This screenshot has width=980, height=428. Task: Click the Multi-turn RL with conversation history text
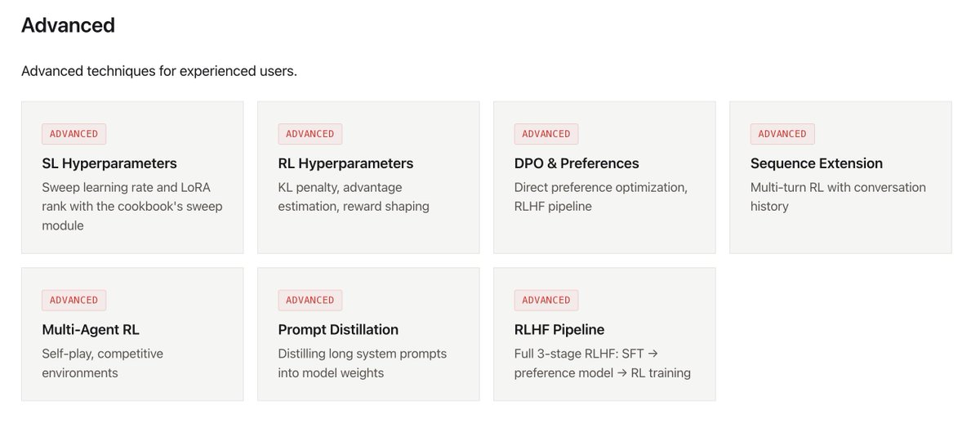838,197
